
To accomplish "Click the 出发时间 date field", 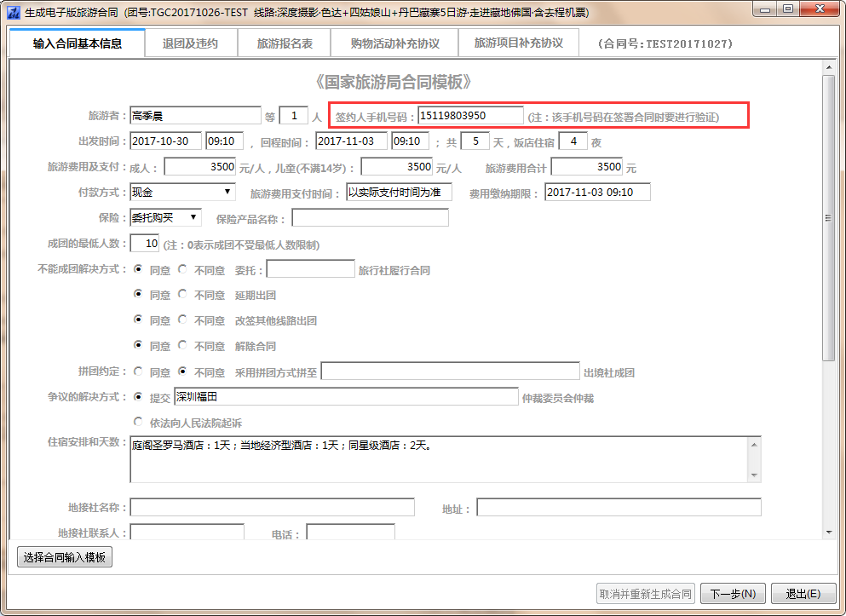I will [x=165, y=141].
